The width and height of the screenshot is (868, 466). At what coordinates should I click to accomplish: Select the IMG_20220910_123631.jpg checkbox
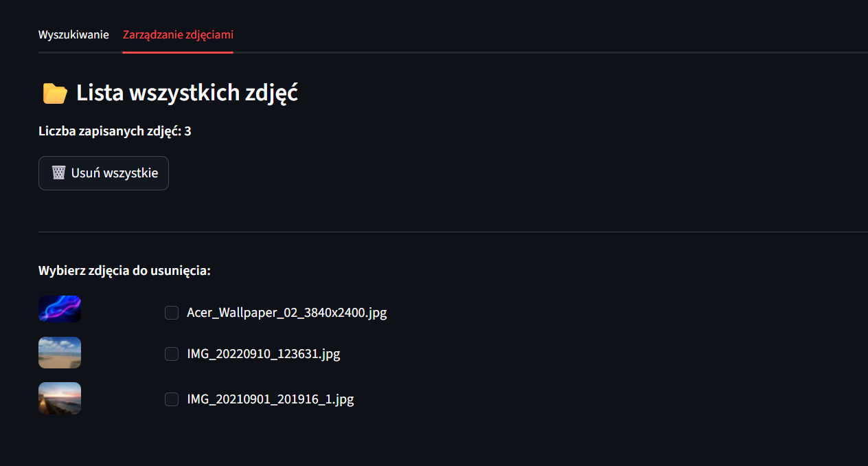172,355
